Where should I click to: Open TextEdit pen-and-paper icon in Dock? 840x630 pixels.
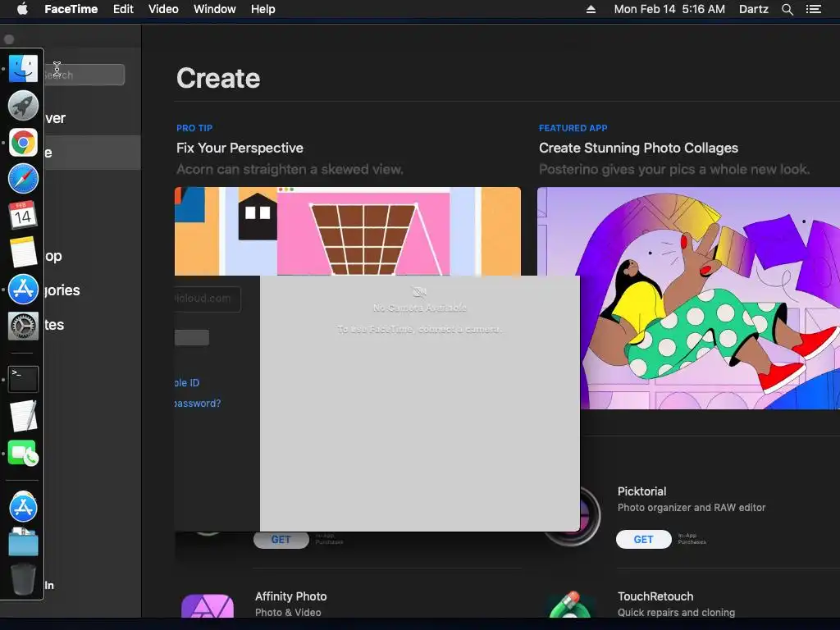(x=23, y=416)
